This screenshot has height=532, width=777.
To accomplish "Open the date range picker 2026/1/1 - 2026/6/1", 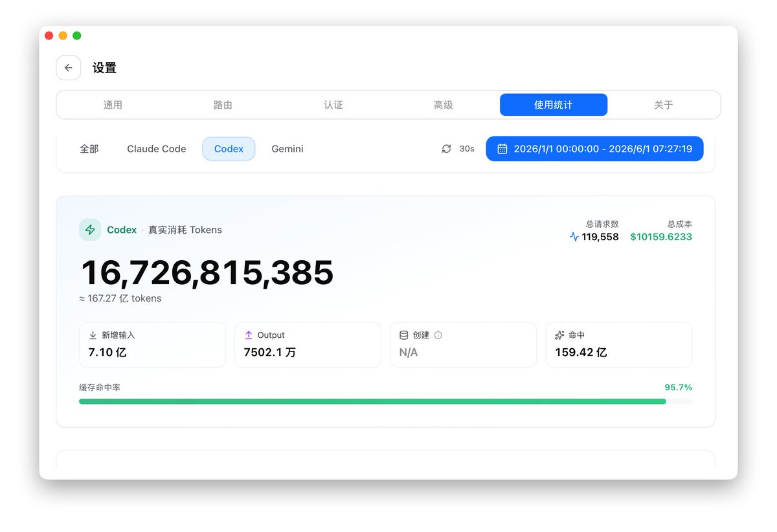I will [594, 149].
